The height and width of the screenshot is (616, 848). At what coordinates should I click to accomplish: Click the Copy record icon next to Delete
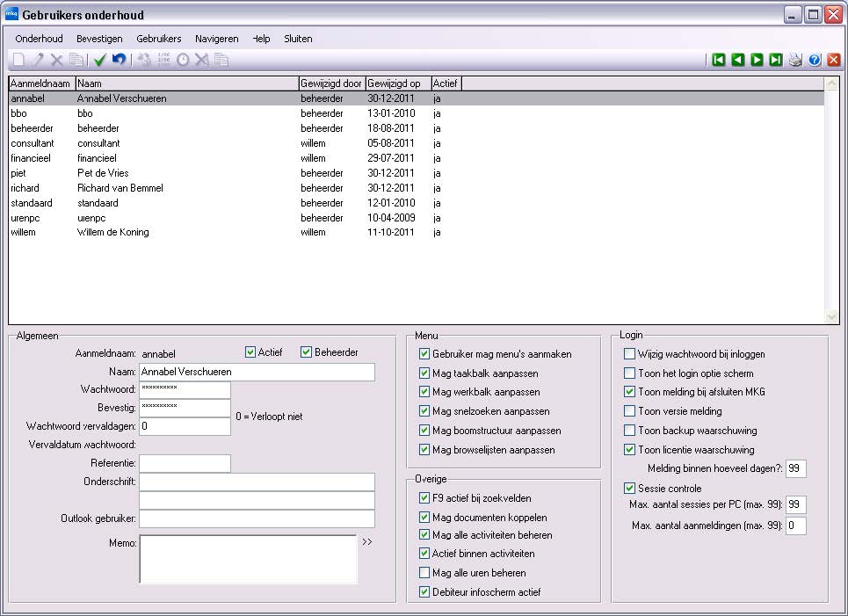[76, 60]
